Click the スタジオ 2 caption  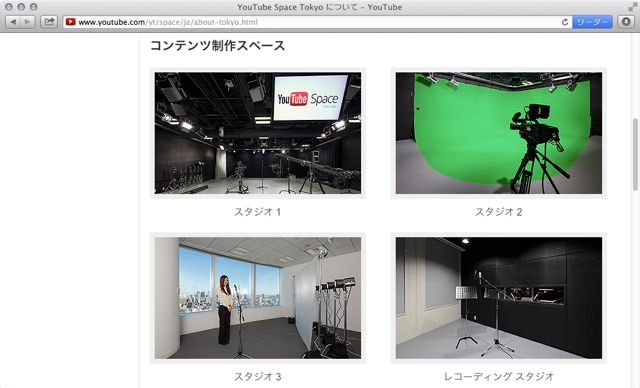pyautogui.click(x=499, y=212)
